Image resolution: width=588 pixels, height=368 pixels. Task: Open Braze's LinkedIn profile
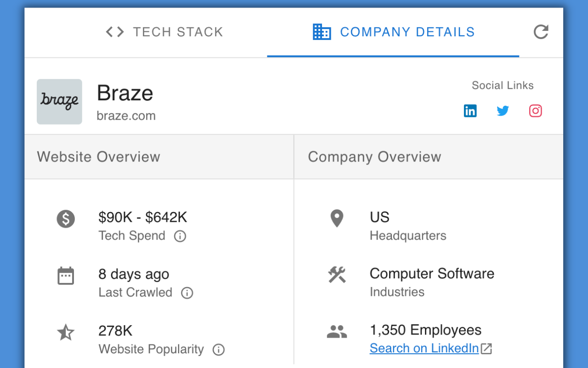[x=470, y=110]
